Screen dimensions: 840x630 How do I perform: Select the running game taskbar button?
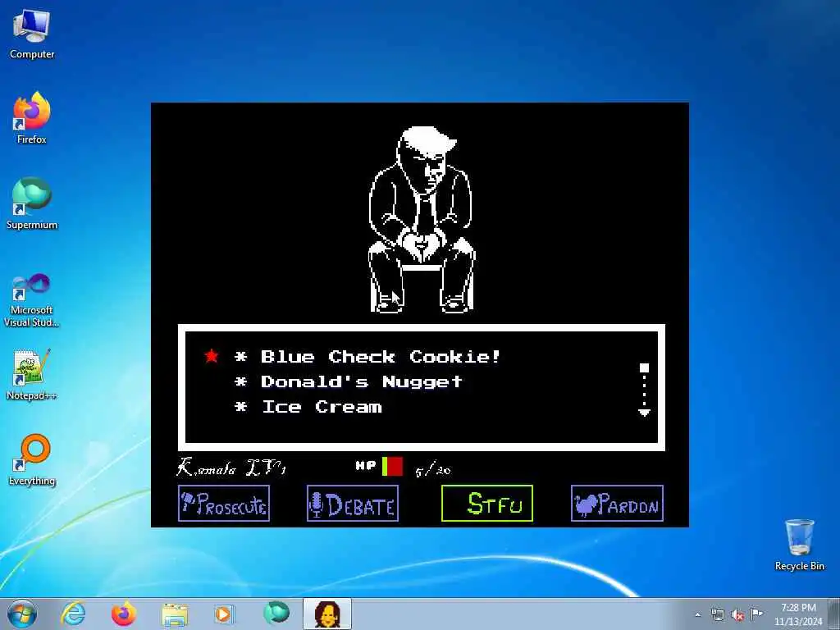[x=327, y=614]
